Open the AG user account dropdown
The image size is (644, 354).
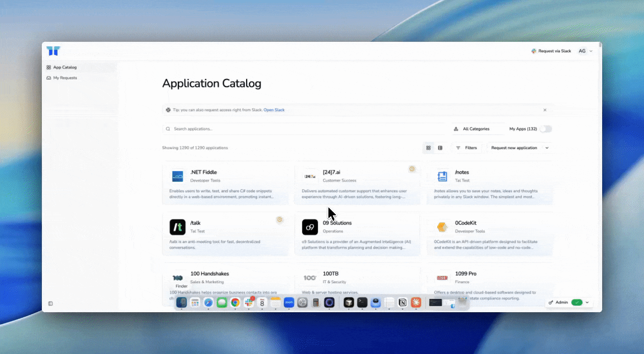click(585, 51)
